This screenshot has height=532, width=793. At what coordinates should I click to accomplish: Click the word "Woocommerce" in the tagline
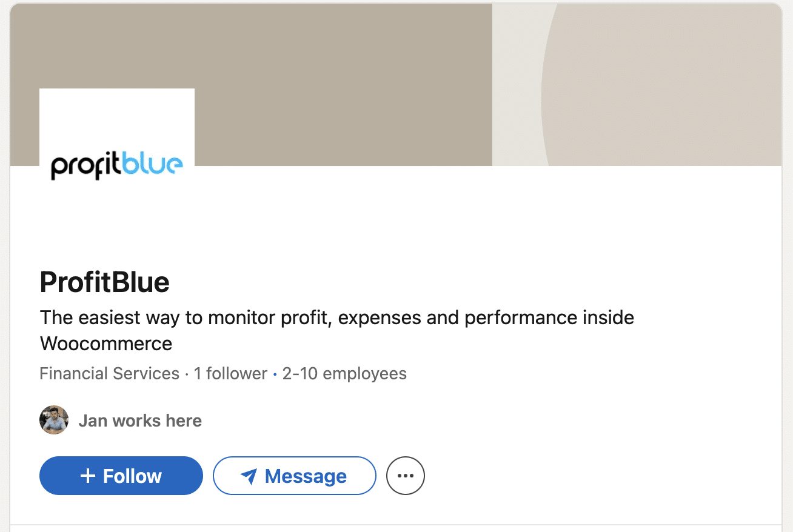106,344
